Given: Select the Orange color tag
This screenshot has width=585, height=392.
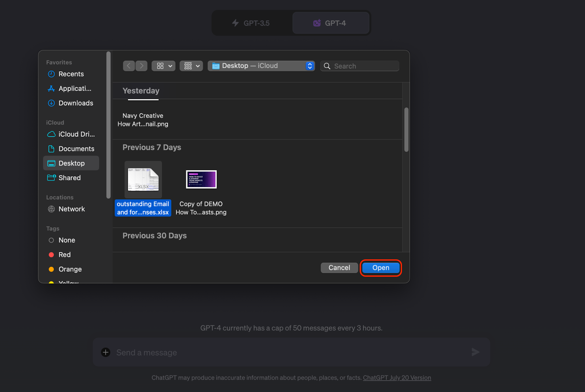Looking at the screenshot, I should (x=70, y=269).
